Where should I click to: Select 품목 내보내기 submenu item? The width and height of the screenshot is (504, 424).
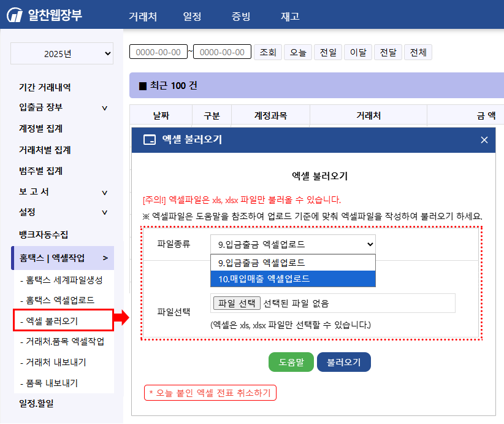49,383
